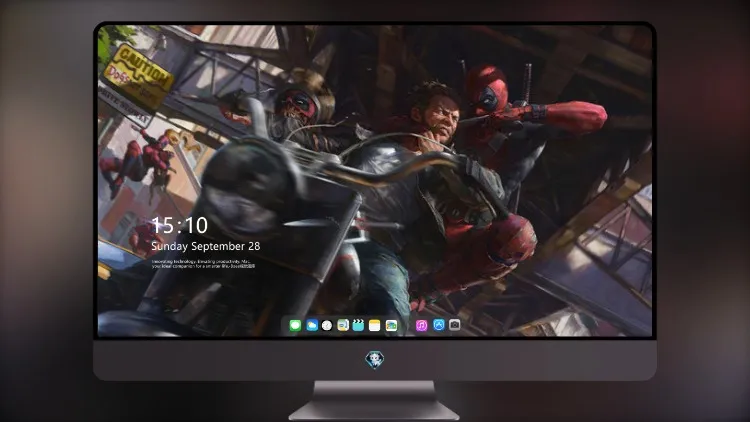Click the small quote text under date
The height and width of the screenshot is (422, 750).
click(x=203, y=264)
